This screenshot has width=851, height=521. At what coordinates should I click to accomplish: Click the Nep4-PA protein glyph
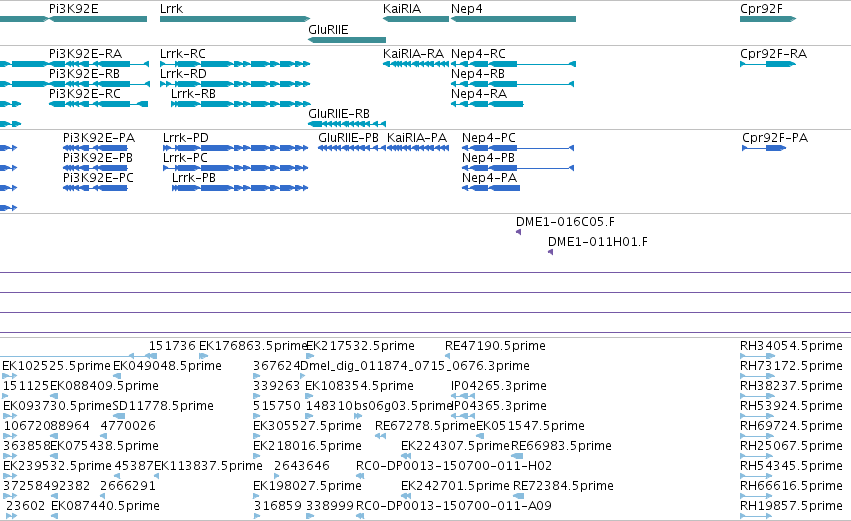click(x=491, y=188)
